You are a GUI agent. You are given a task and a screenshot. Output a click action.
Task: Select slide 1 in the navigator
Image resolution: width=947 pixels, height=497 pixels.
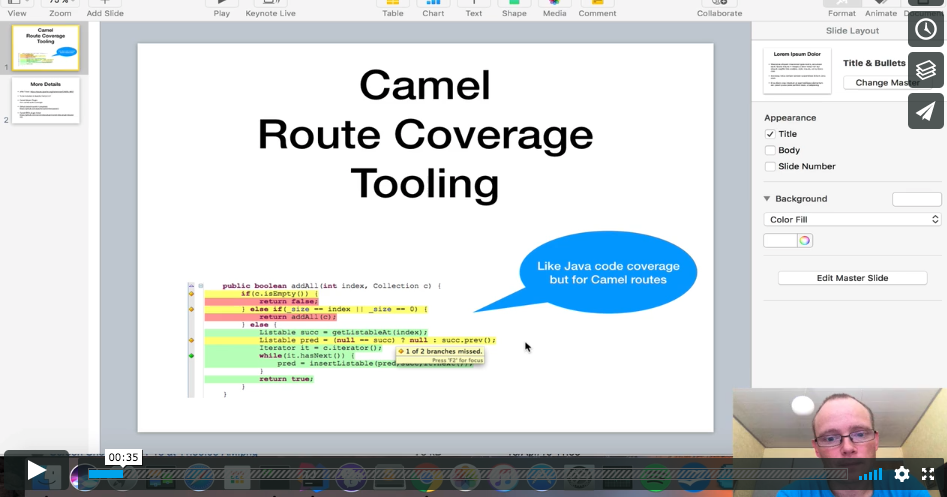(x=45, y=48)
